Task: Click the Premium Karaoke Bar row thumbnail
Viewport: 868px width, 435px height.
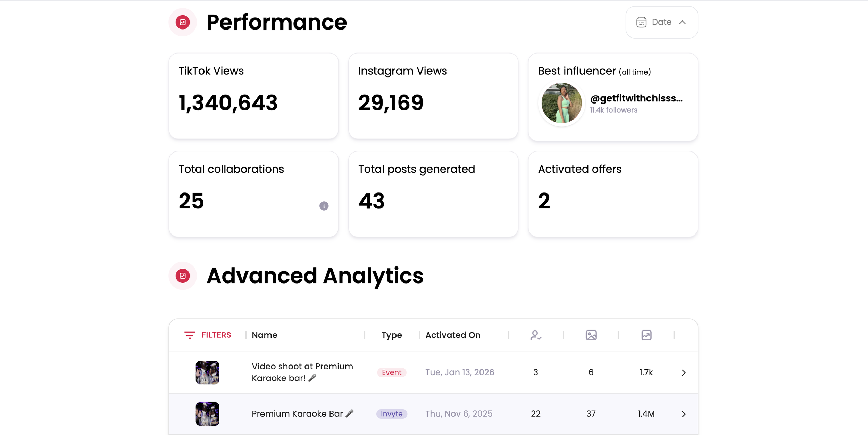Action: pos(207,414)
